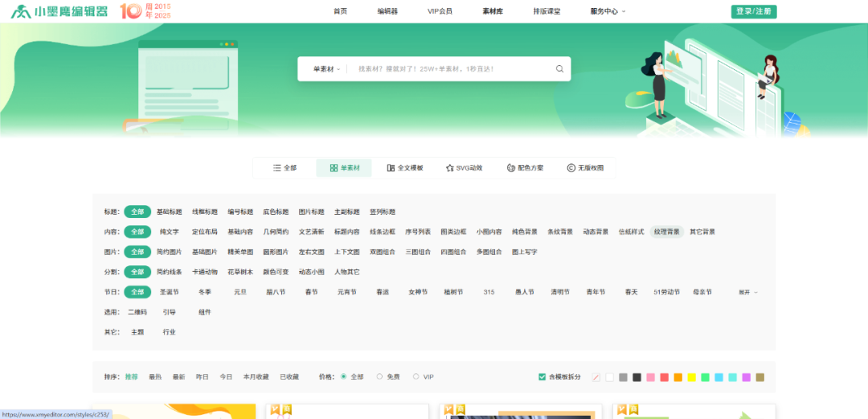Select 全部 in the 节日 row
Image resolution: width=868 pixels, height=419 pixels.
[137, 291]
